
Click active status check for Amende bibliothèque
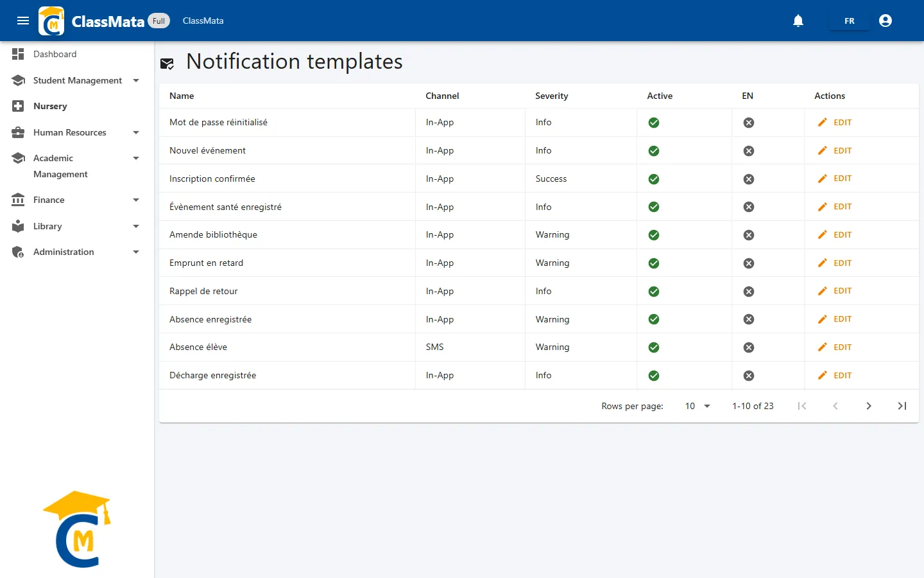654,235
